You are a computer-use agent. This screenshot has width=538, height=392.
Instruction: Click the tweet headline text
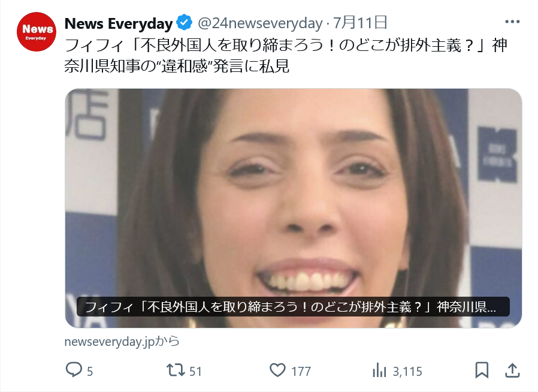click(286, 56)
